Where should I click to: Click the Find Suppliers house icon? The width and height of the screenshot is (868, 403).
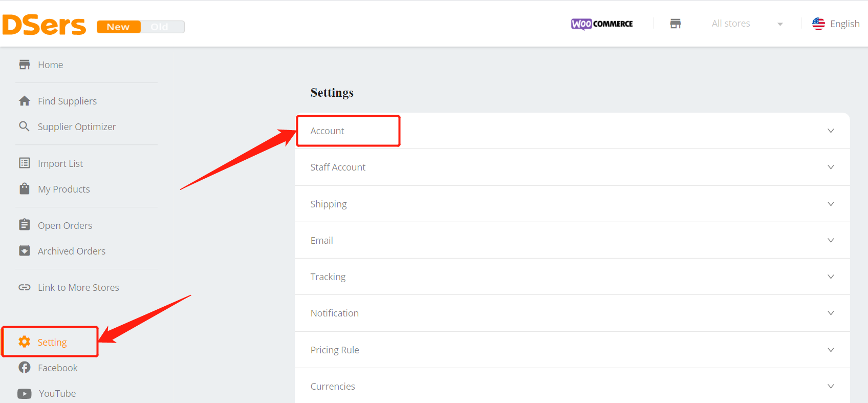coord(25,101)
